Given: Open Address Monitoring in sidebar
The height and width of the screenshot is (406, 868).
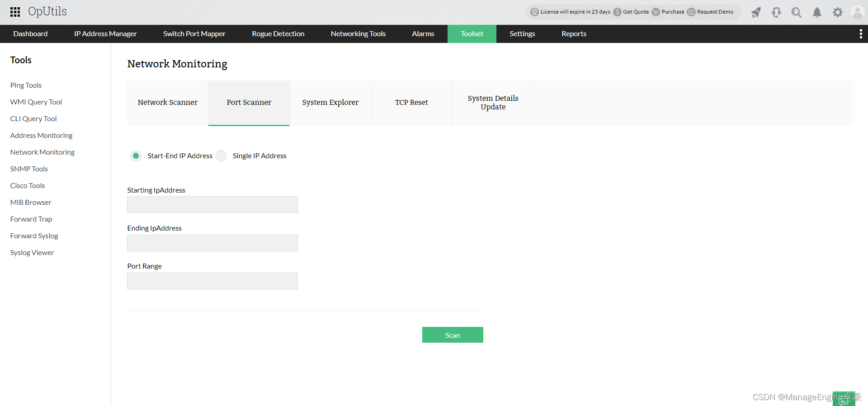Looking at the screenshot, I should (x=41, y=136).
